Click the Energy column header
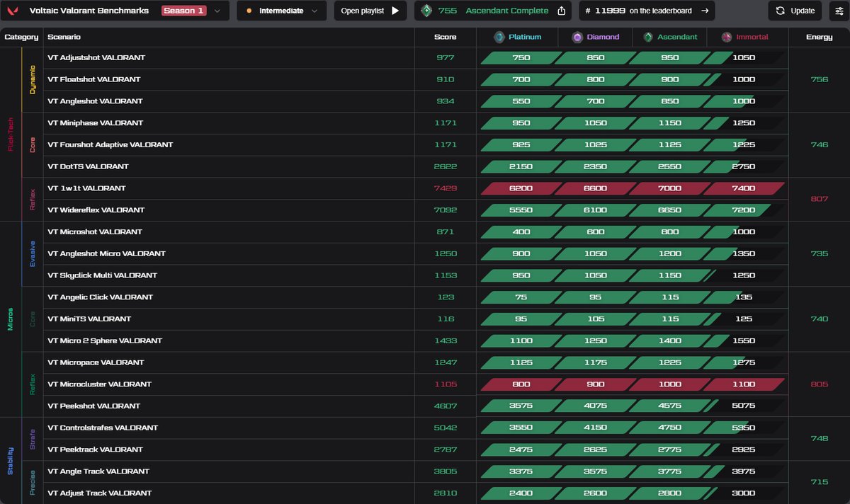850x504 pixels. point(819,37)
